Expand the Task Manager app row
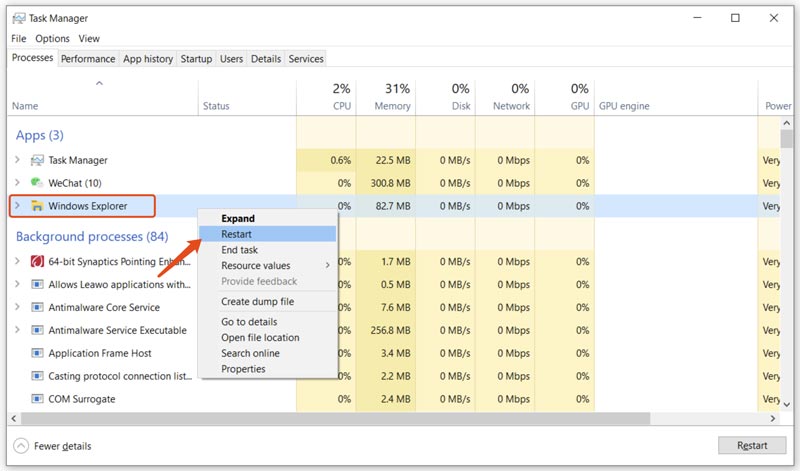 tap(17, 160)
